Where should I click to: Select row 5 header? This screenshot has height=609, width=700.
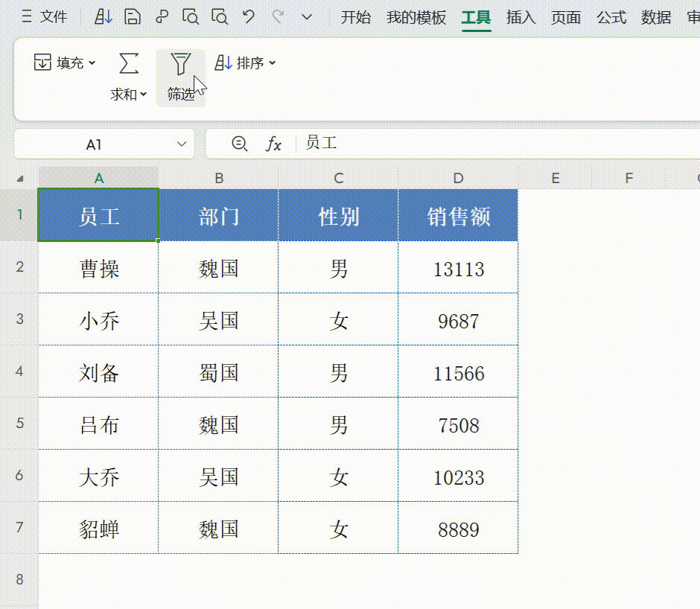point(19,424)
